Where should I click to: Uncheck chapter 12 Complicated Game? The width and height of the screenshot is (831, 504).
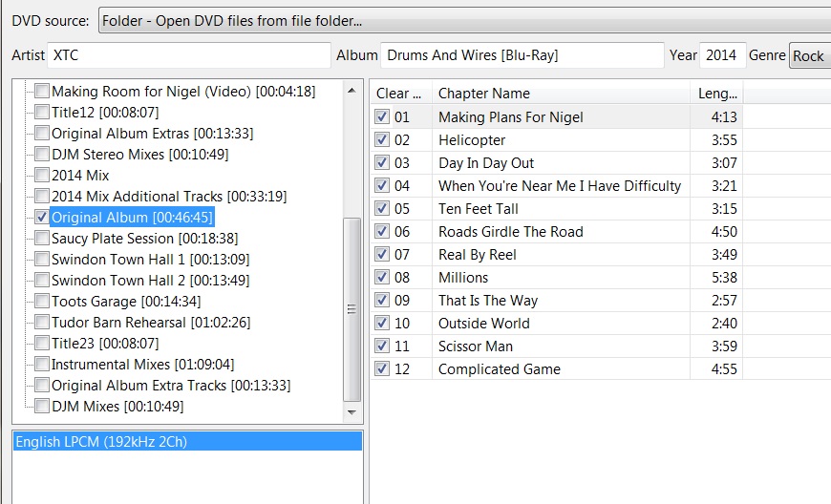(x=381, y=368)
